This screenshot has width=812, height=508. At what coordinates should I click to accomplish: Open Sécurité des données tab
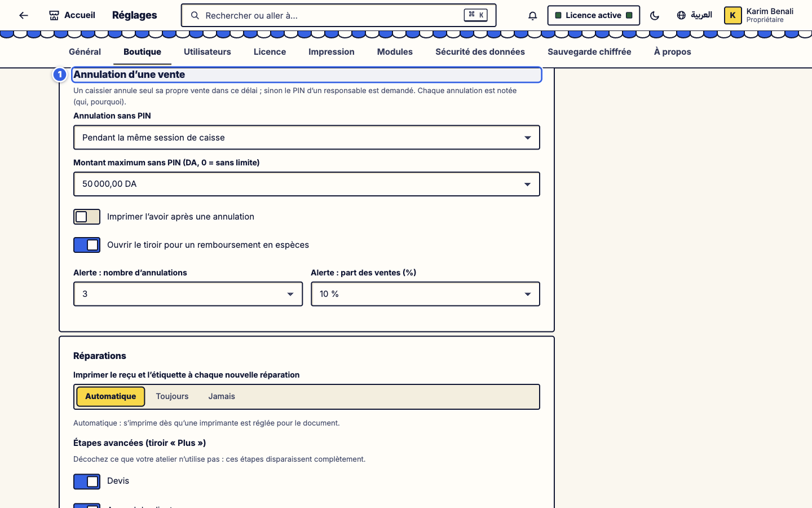480,52
